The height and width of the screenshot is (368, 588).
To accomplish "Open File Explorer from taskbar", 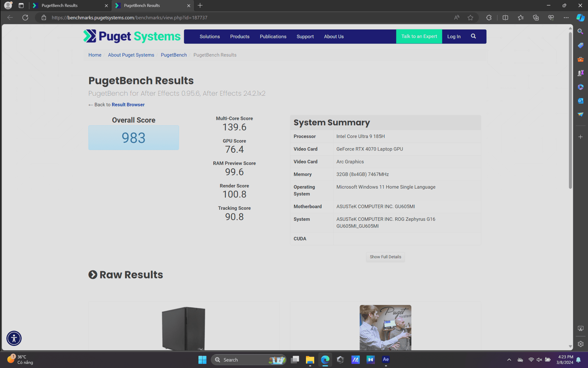I will tap(310, 359).
